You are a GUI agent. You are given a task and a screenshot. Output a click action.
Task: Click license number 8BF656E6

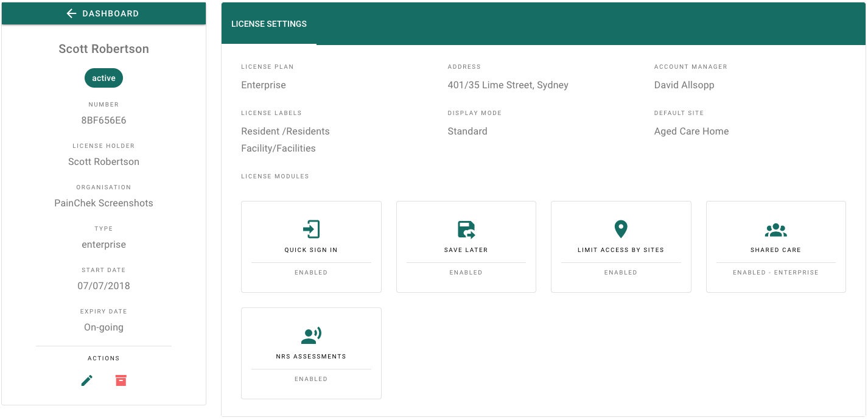tap(103, 121)
